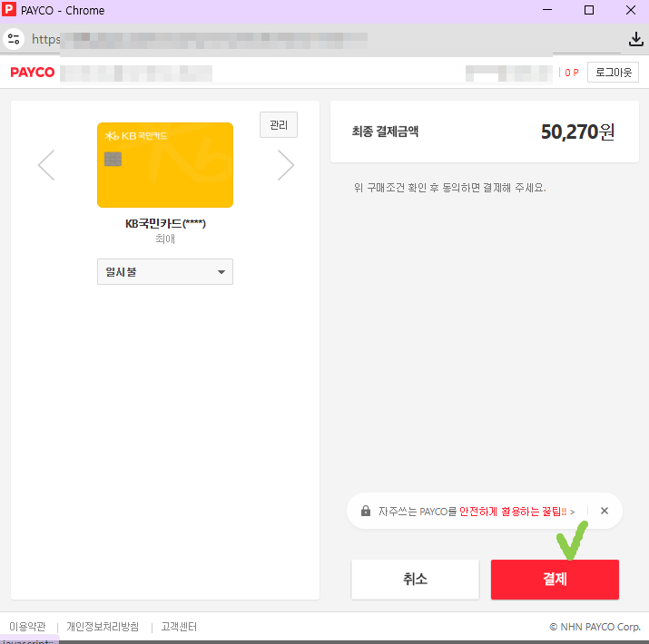Viewport: 649px width, 644px height.
Task: Show next card with right arrow
Action: (286, 165)
